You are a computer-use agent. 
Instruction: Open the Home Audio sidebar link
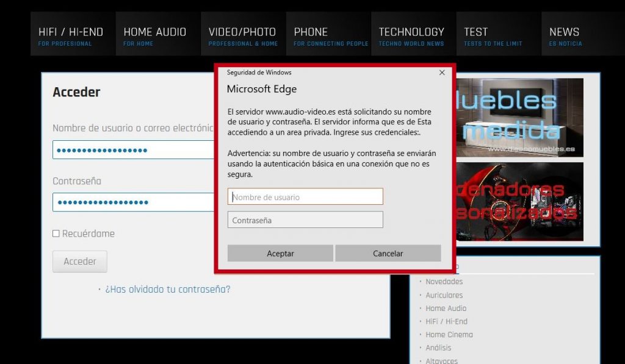446,309
